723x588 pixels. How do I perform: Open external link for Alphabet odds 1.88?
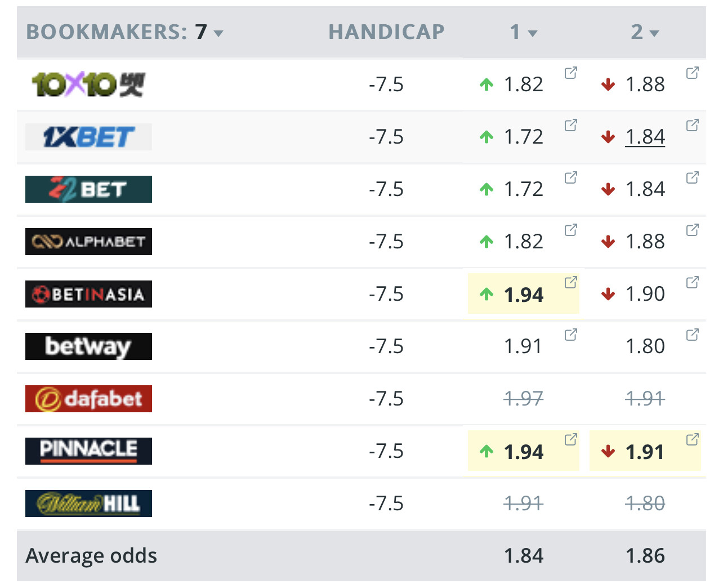(x=692, y=230)
